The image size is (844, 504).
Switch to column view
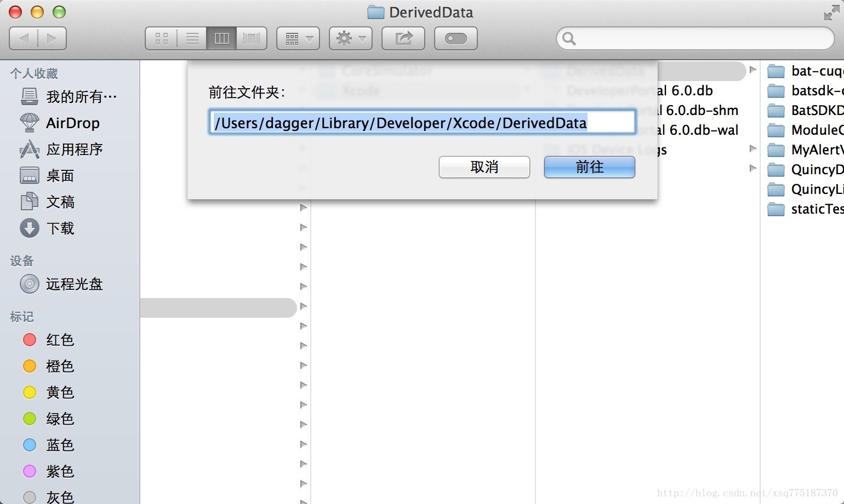[x=221, y=38]
